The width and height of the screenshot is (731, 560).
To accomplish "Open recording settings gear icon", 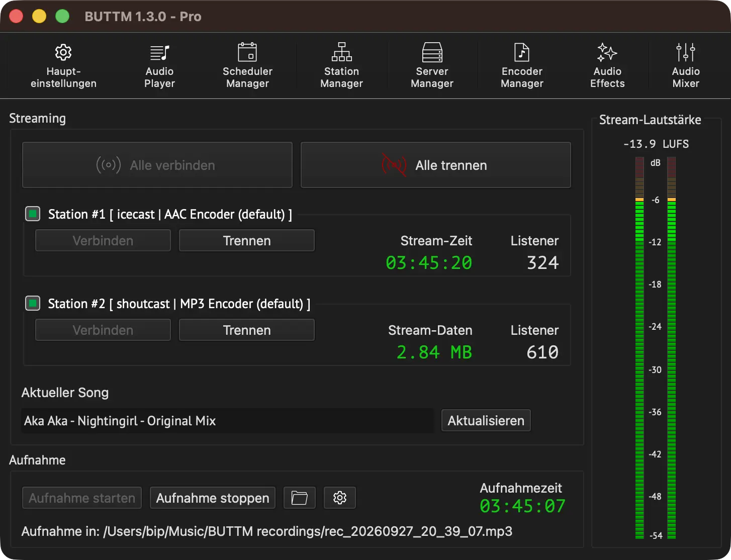I will [x=340, y=498].
